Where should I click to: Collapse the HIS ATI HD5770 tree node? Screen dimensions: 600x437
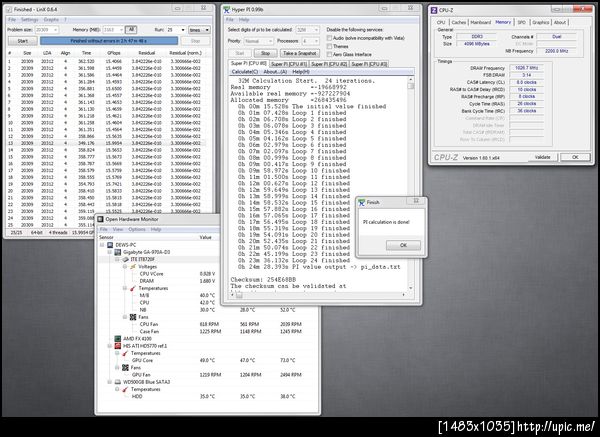tap(109, 346)
